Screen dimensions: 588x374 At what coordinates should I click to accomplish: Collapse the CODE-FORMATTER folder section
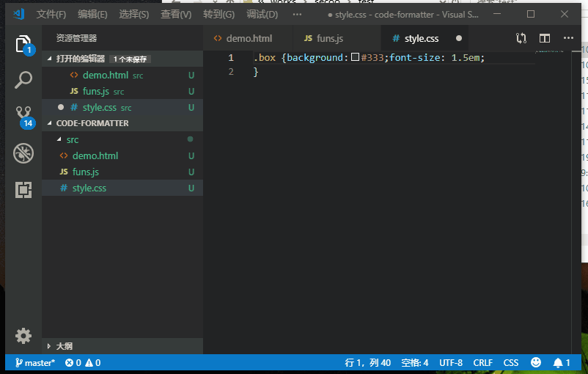pyautogui.click(x=49, y=123)
